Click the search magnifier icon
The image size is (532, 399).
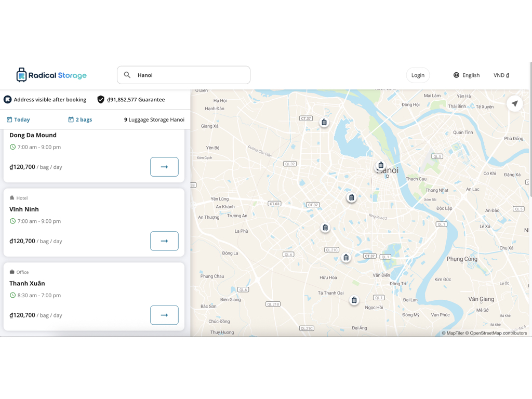click(127, 75)
